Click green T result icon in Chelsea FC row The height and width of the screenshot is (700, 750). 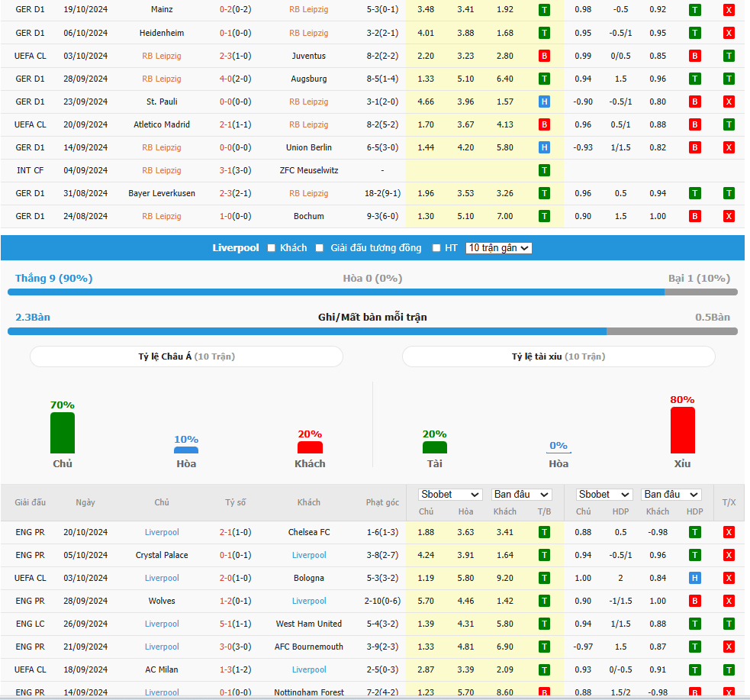pyautogui.click(x=544, y=532)
